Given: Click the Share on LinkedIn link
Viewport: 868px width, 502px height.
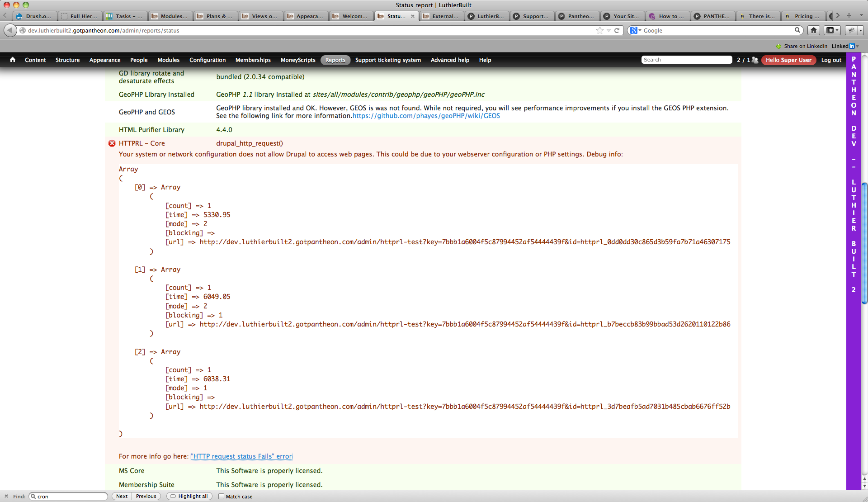Looking at the screenshot, I should click(805, 46).
